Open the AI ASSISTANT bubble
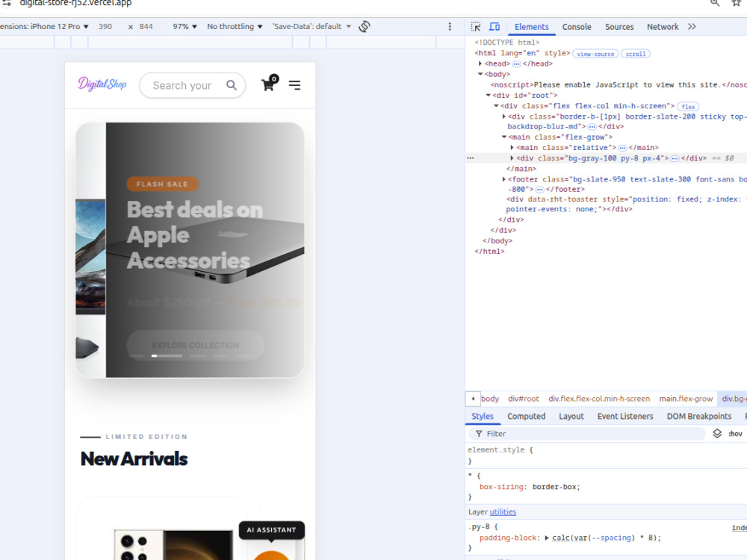This screenshot has height=560, width=747. 272,530
